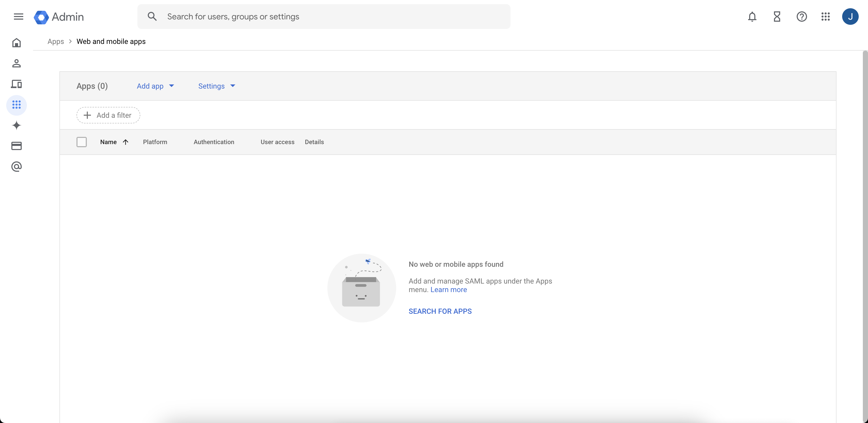The width and height of the screenshot is (868, 423).
Task: Open Billing via the card sidebar icon
Action: pyautogui.click(x=17, y=146)
